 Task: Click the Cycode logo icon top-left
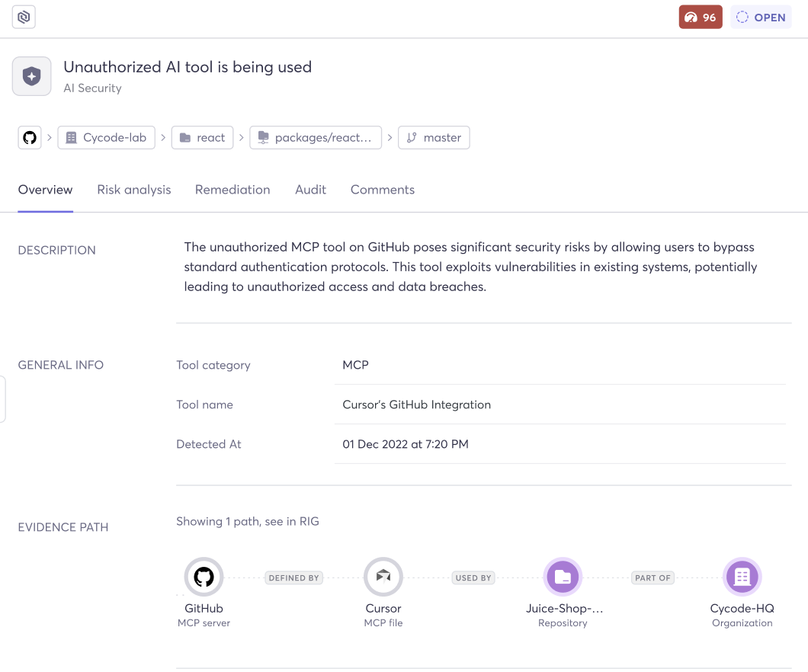coord(23,17)
